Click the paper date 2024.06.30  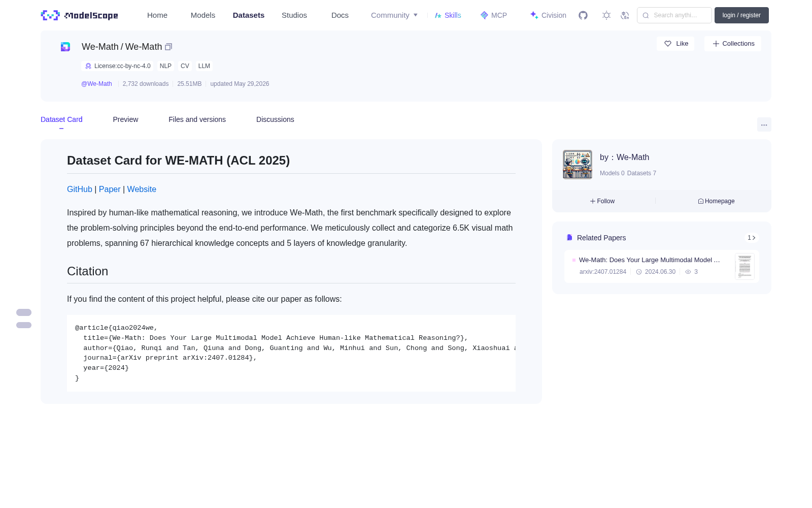(660, 272)
